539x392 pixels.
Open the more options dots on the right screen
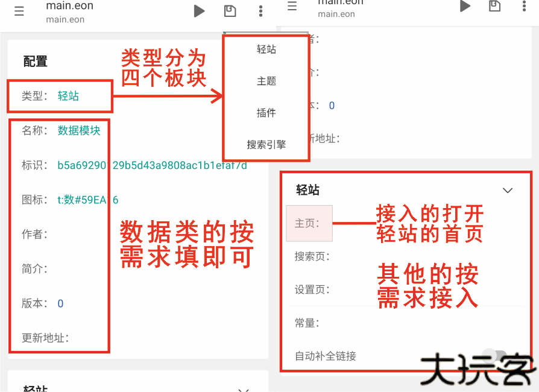(523, 6)
